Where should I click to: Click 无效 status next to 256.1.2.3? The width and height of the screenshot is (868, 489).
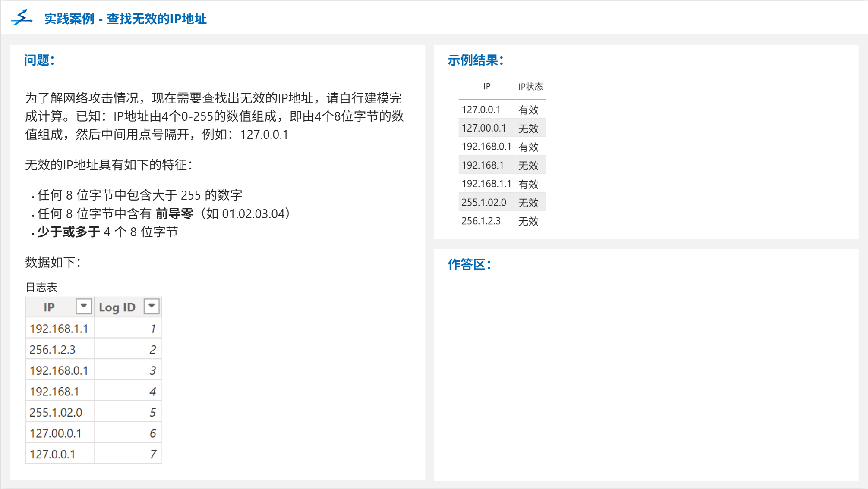(x=528, y=221)
